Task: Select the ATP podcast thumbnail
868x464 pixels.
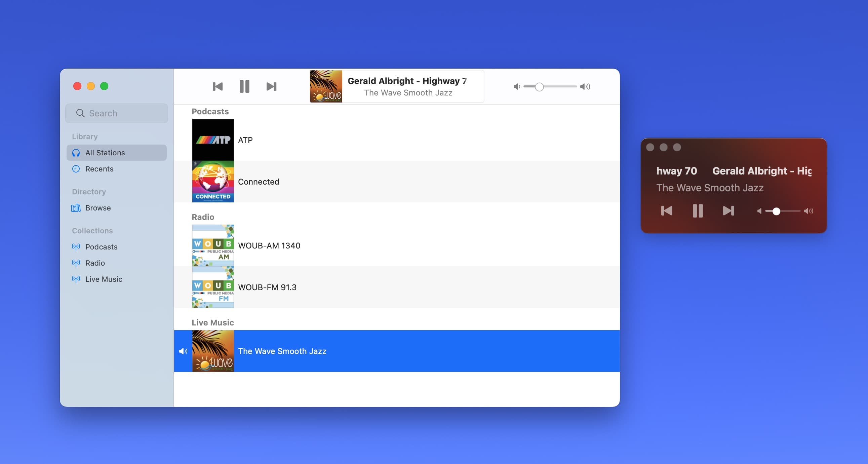Action: pos(213,140)
